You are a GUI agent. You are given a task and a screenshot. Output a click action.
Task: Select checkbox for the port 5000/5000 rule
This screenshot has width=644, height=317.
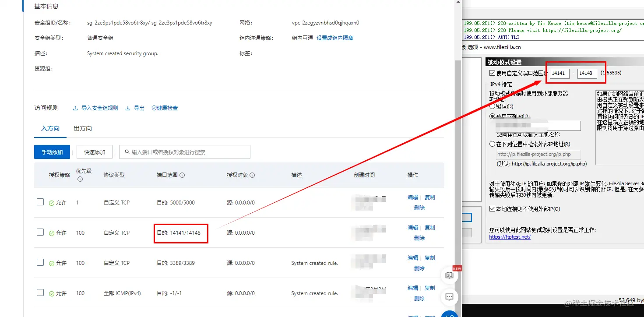point(40,202)
